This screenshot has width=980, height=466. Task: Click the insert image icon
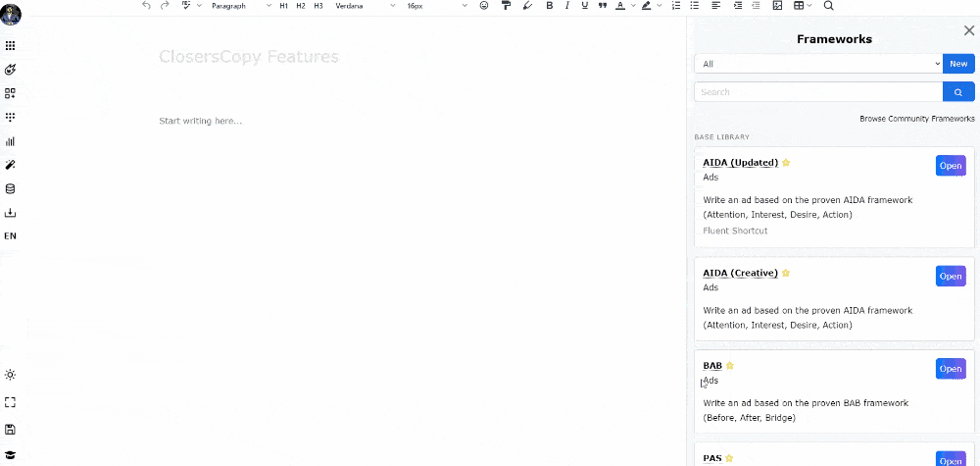777,6
